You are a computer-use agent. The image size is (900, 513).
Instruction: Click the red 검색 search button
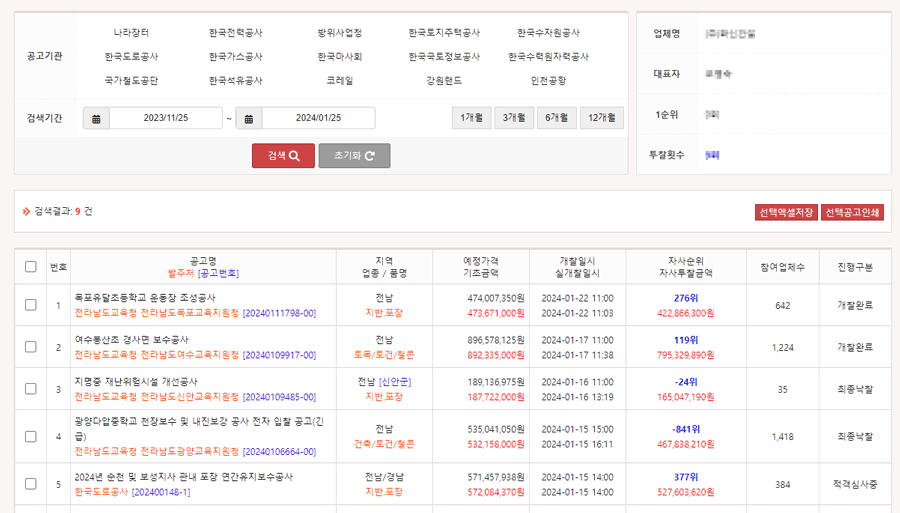(x=283, y=156)
